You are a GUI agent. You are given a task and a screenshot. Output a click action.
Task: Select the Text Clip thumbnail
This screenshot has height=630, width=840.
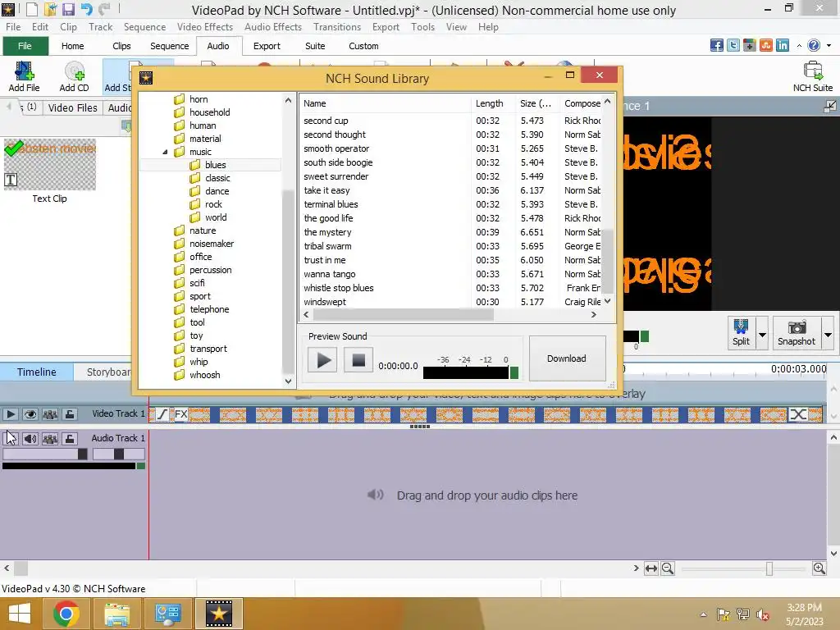pos(50,164)
